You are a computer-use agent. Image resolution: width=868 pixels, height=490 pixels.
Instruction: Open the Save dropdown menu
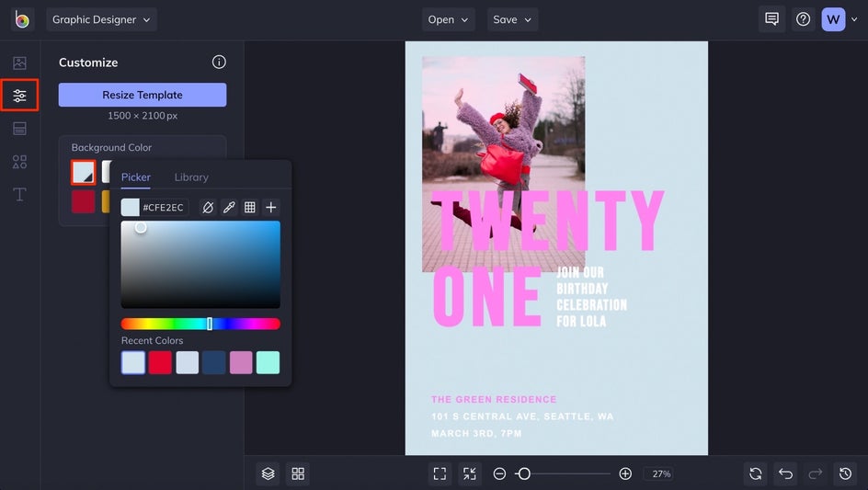(512, 19)
